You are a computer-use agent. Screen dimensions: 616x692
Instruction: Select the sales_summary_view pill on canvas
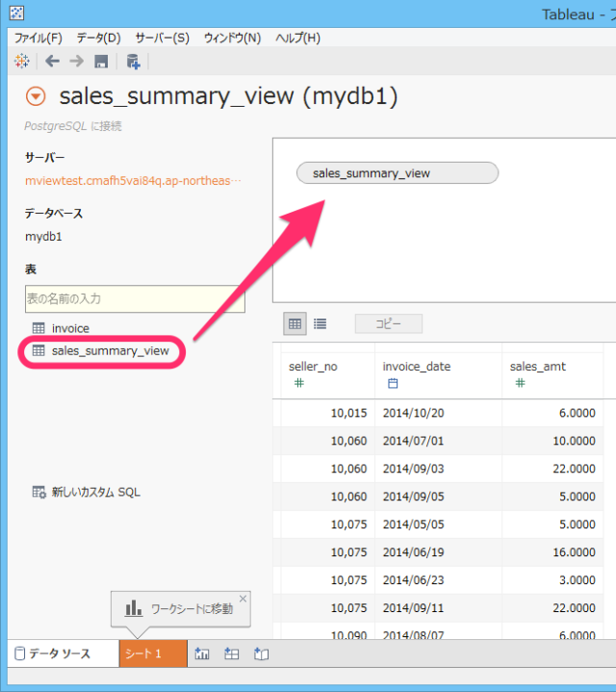click(x=398, y=173)
